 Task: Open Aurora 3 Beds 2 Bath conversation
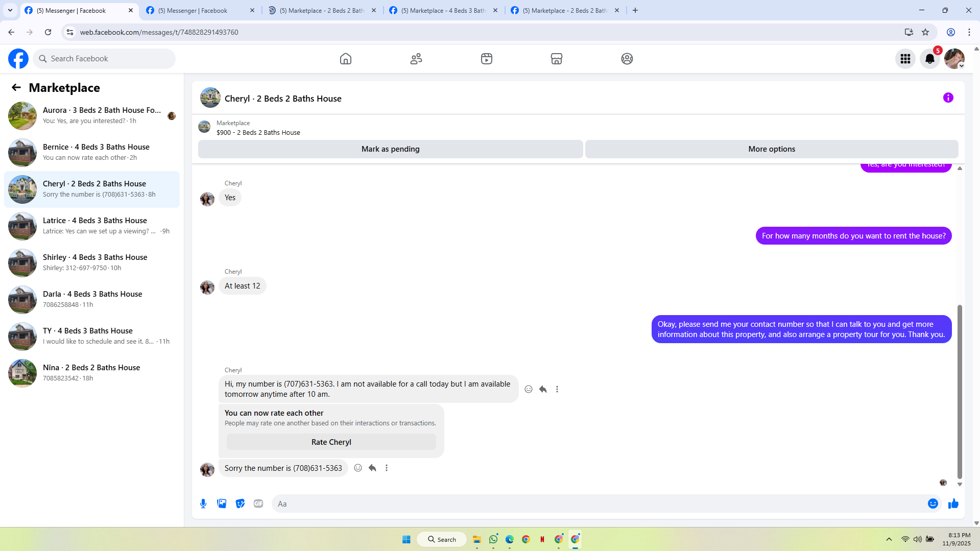(92, 116)
